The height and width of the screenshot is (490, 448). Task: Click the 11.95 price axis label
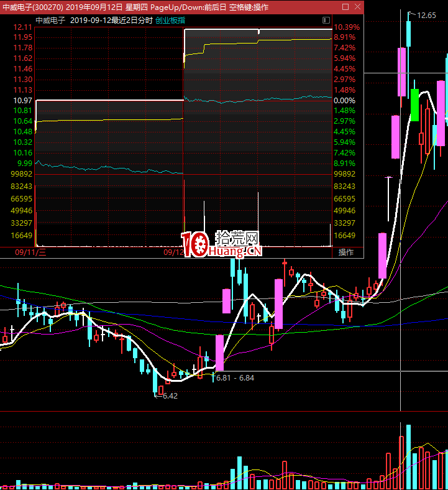23,37
